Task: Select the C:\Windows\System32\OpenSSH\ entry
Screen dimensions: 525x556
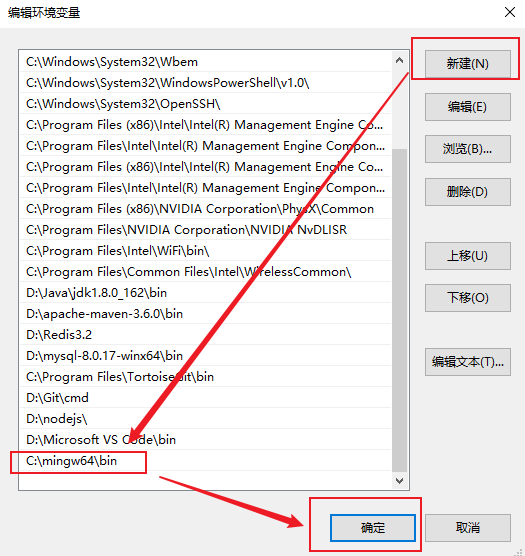Action: pos(206,104)
